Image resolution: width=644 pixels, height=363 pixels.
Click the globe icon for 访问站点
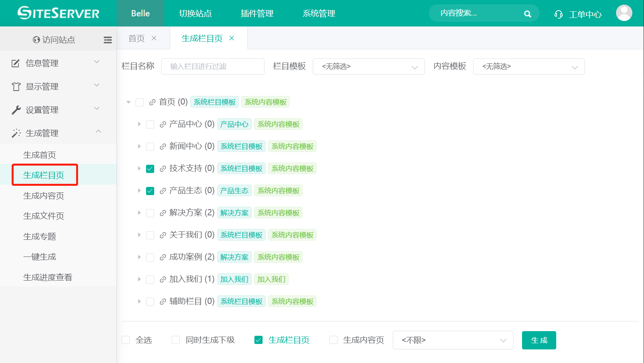click(37, 40)
